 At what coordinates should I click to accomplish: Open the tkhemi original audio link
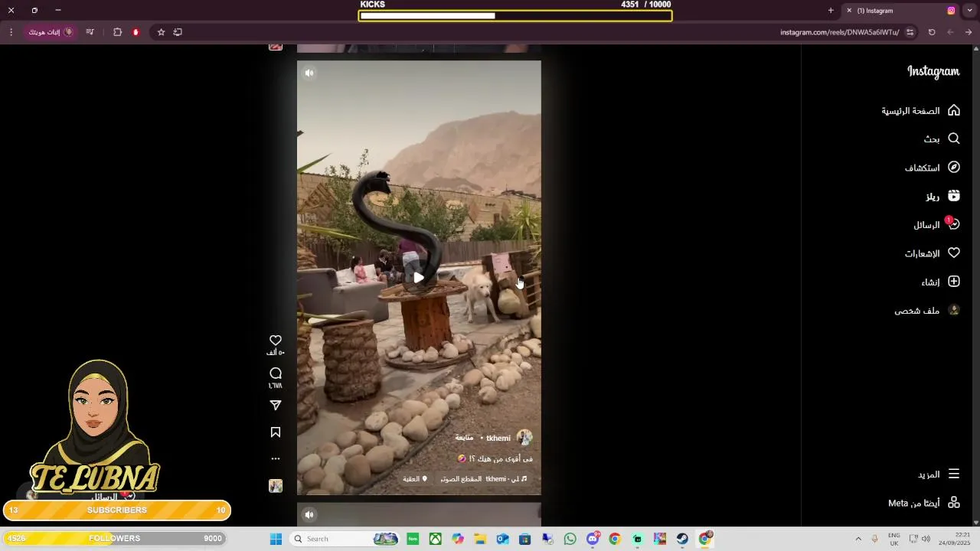pyautogui.click(x=484, y=479)
